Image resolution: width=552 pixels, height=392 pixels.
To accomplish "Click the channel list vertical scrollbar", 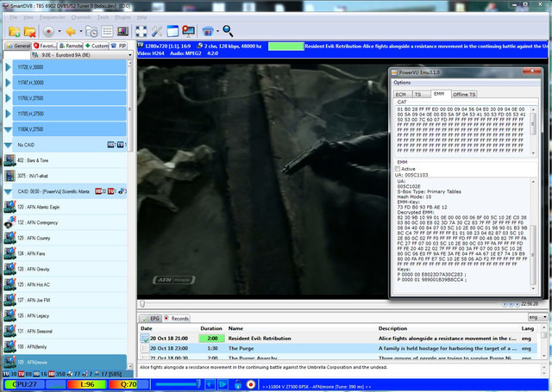I will point(129,215).
